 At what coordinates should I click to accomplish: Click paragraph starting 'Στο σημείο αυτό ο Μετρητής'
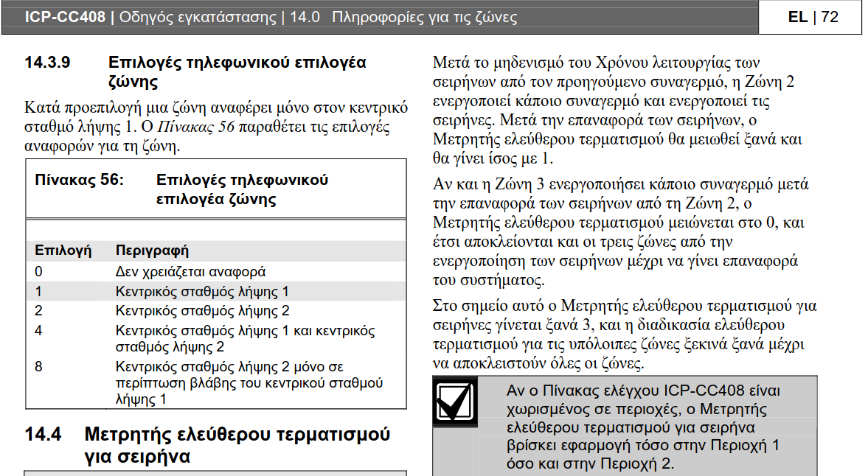coord(625,335)
